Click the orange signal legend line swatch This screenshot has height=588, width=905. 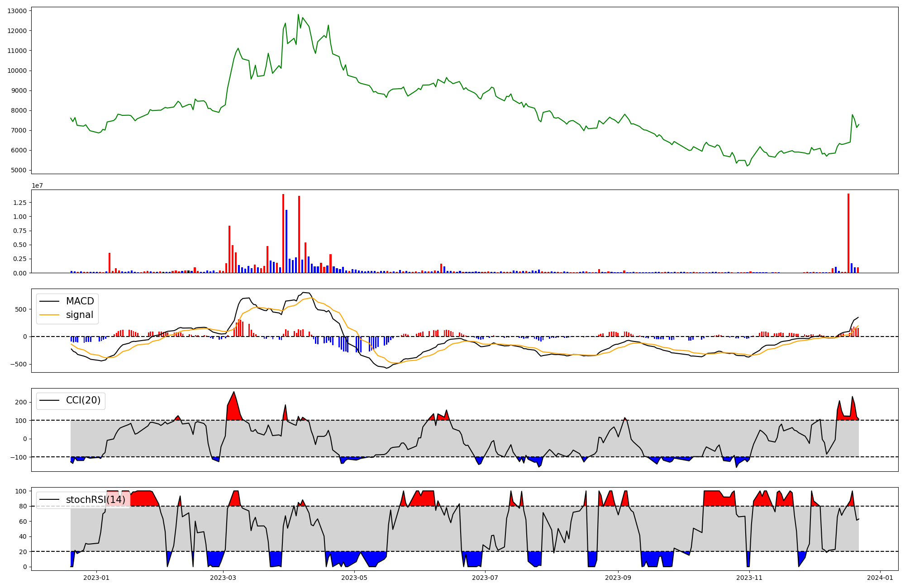click(49, 315)
